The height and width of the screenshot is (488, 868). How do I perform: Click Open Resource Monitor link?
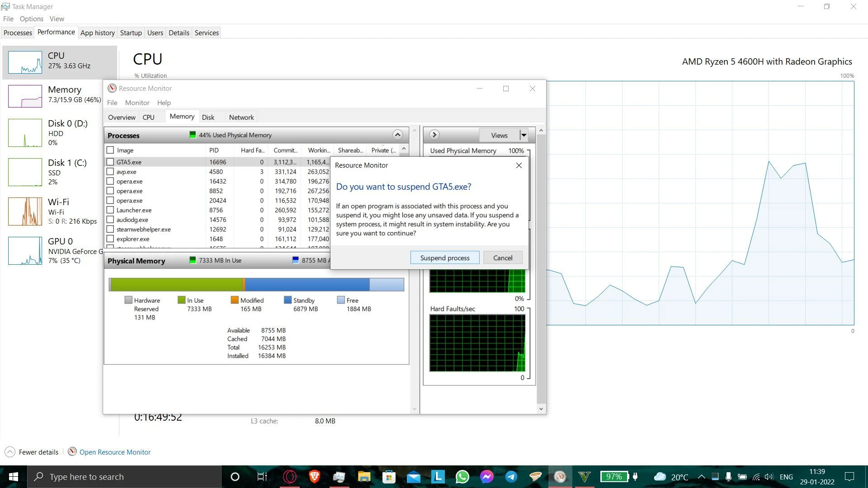click(x=115, y=452)
